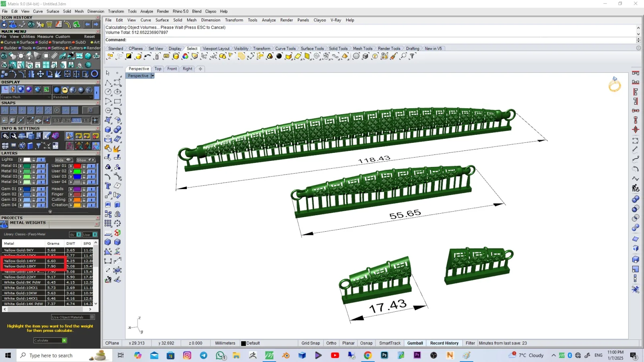Click the Invert Selection toolbar icon

[129, 56]
